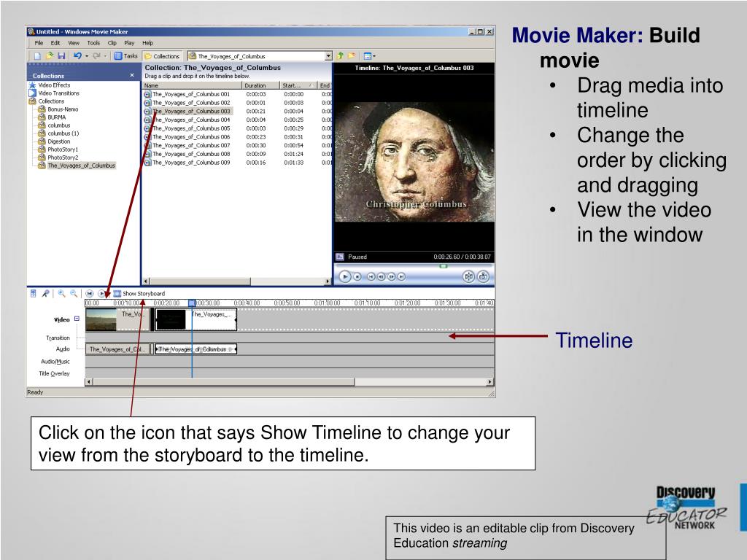Select the second audio clip on Audio track
The width and height of the screenshot is (747, 560).
coord(196,349)
